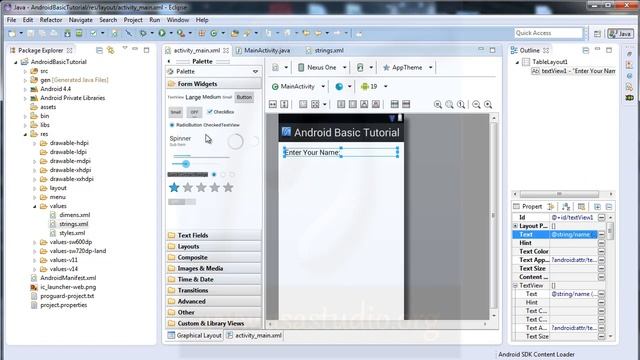Click the Quick Access search field
This screenshot has height=360, width=640.
(549, 33)
